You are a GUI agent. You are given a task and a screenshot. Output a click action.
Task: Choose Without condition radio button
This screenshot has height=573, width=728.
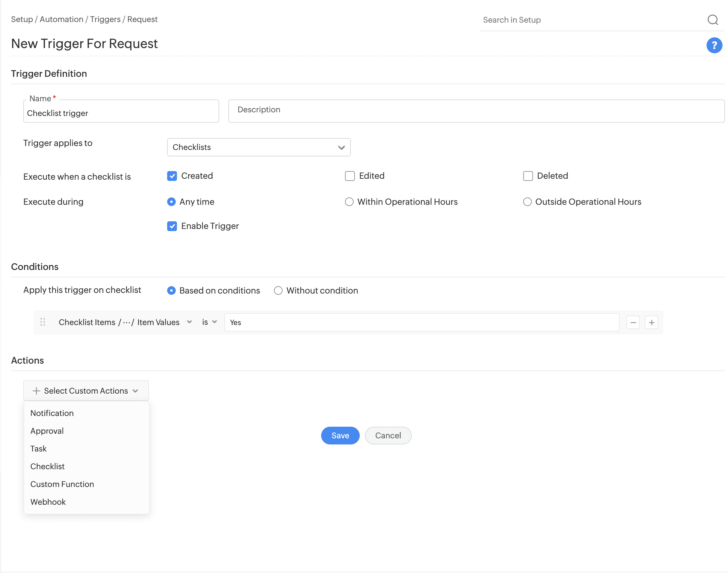point(278,290)
